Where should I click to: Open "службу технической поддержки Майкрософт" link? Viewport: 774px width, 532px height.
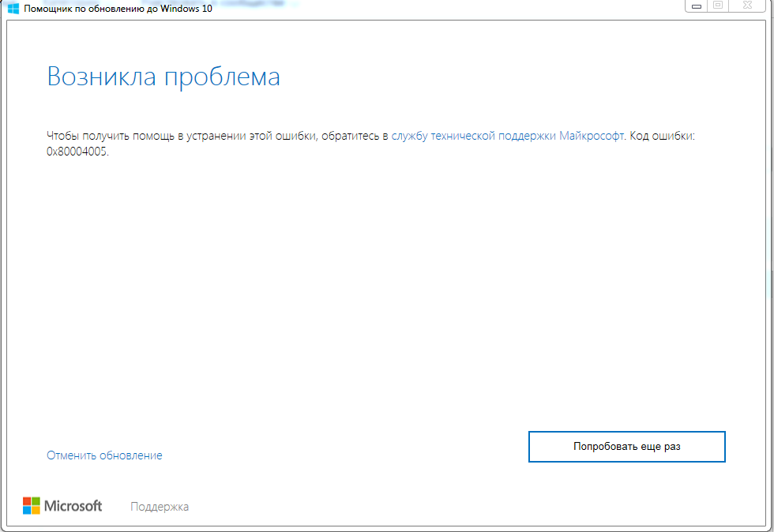coord(507,136)
